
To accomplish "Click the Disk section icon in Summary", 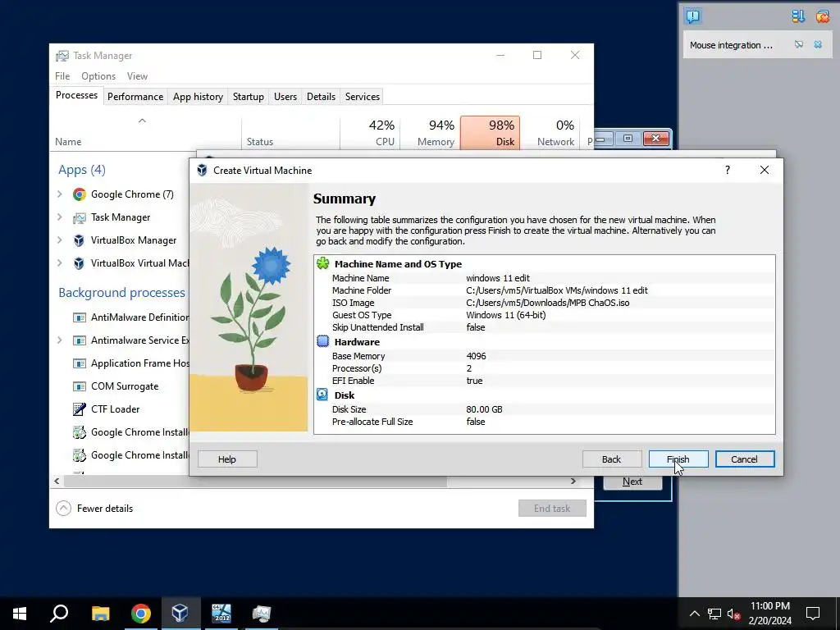I will pyautogui.click(x=322, y=395).
